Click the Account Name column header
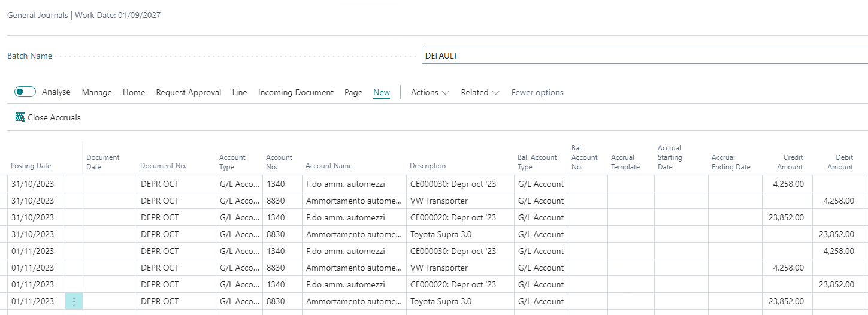The image size is (868, 315). click(329, 166)
